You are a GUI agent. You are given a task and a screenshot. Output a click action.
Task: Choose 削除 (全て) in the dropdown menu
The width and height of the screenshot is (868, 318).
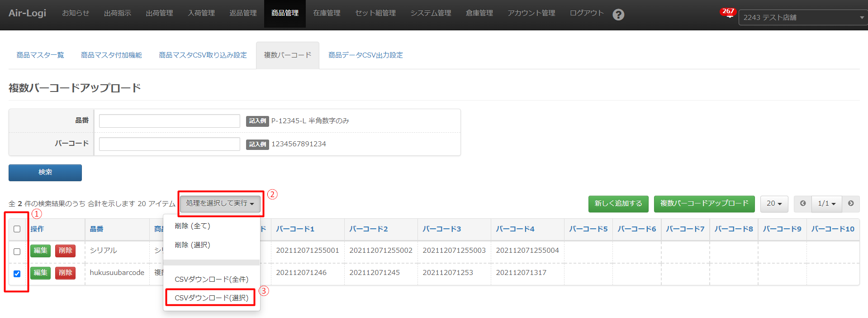pos(192,226)
